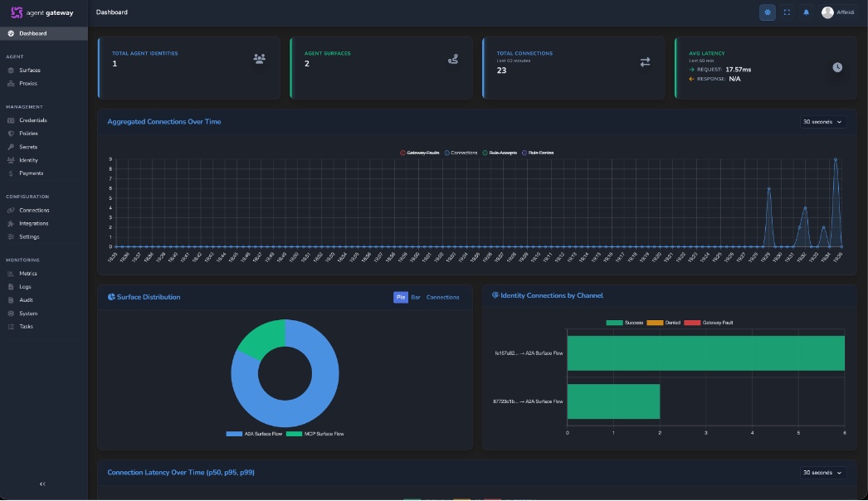Click the agent gateway logo
This screenshot has height=501, width=868.
coord(42,12)
